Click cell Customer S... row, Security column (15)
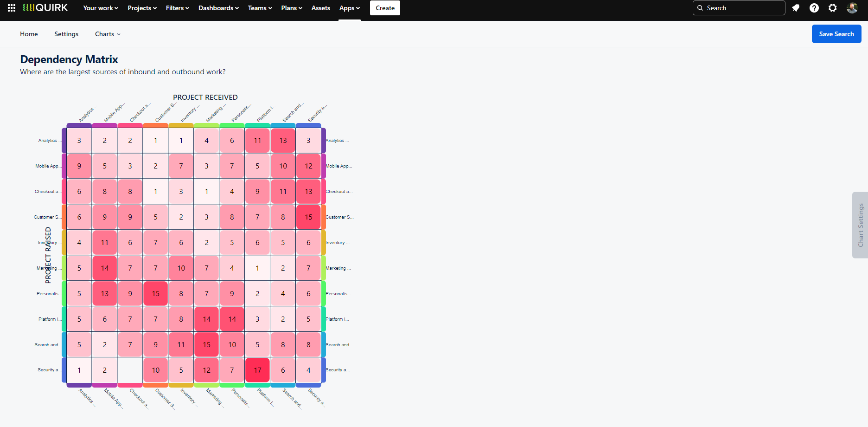 coord(308,217)
